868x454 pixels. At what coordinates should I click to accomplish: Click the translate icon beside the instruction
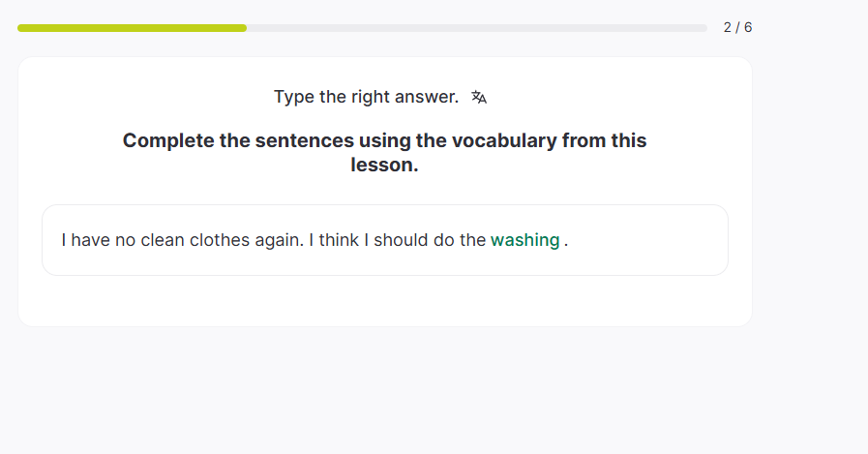point(479,97)
